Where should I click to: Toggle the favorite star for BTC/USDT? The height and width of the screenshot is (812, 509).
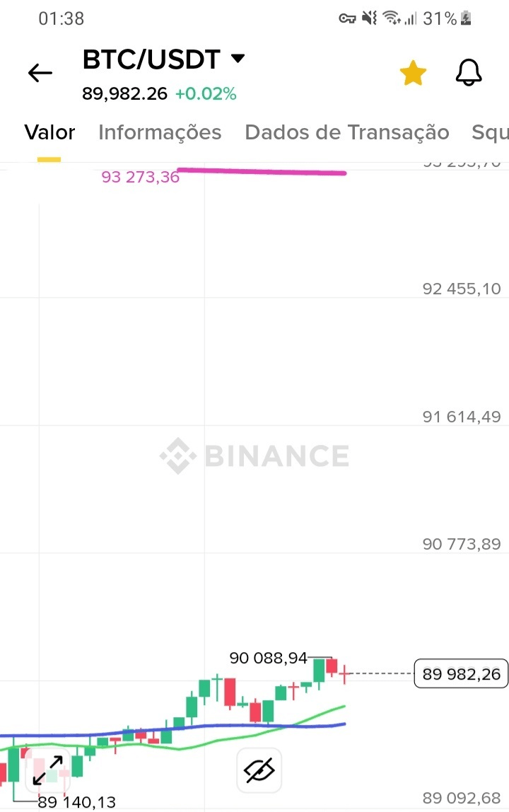pyautogui.click(x=413, y=73)
